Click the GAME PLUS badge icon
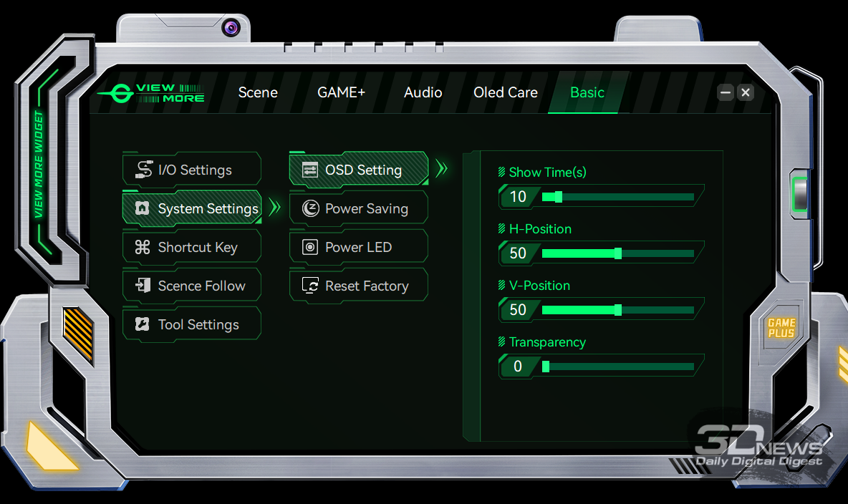Screen dimensions: 848x504 pyautogui.click(x=781, y=329)
